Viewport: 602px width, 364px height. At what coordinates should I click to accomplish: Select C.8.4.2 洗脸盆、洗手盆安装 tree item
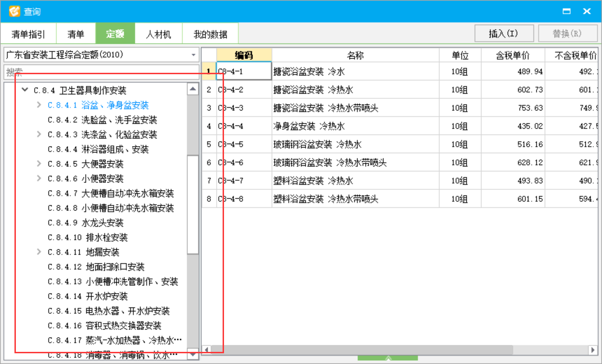pos(102,120)
